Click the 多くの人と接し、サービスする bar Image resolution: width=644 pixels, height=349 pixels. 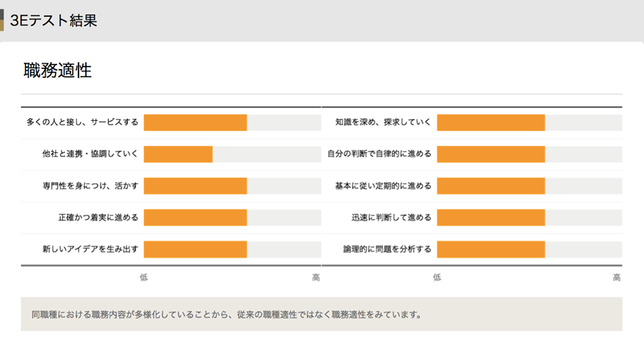pyautogui.click(x=195, y=123)
